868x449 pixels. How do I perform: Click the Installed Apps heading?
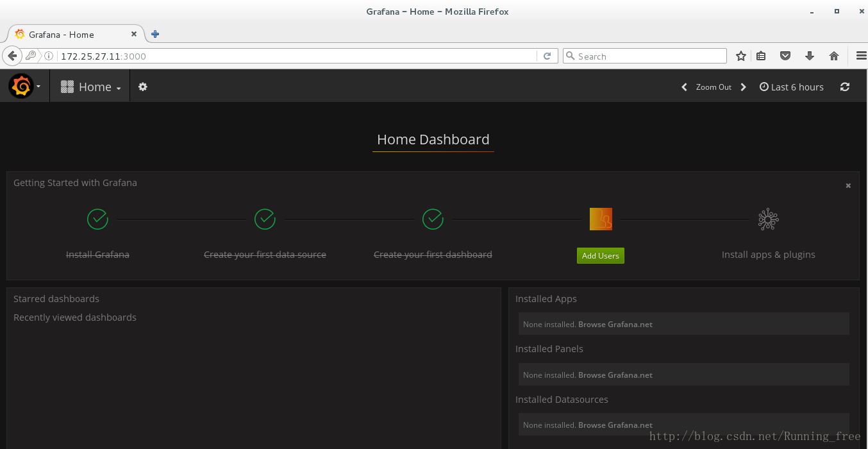[546, 298]
